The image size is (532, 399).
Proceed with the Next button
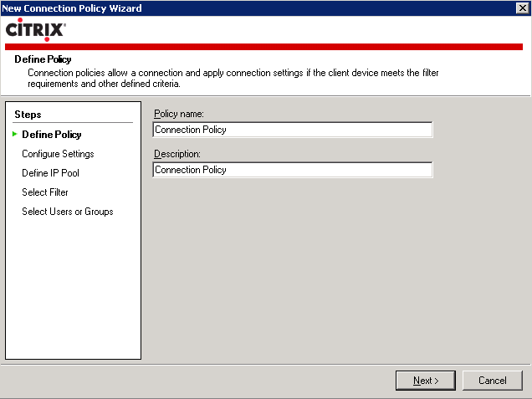(x=426, y=381)
